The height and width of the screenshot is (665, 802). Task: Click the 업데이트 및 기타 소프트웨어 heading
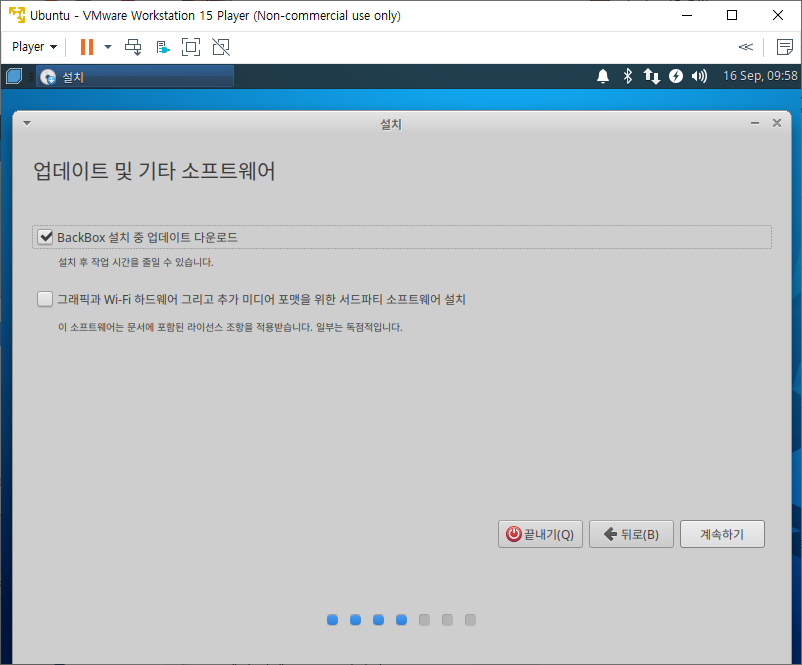[x=154, y=171]
